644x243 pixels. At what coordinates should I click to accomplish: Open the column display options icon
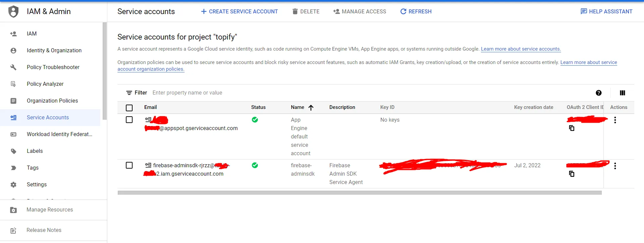[x=623, y=93]
